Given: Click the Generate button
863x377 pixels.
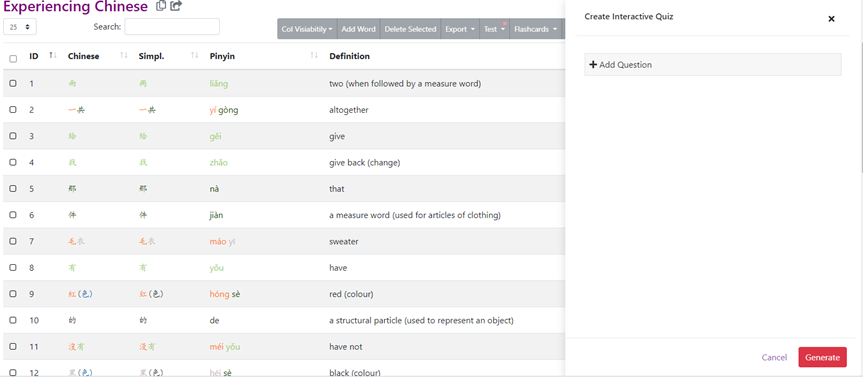Looking at the screenshot, I should 822,357.
